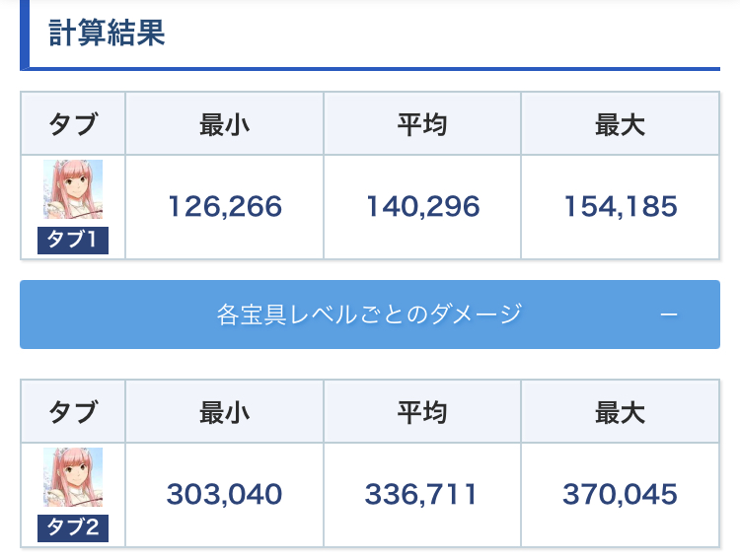The height and width of the screenshot is (560, 740).
Task: Click the minimum damage value 126,266
Action: coord(225,206)
